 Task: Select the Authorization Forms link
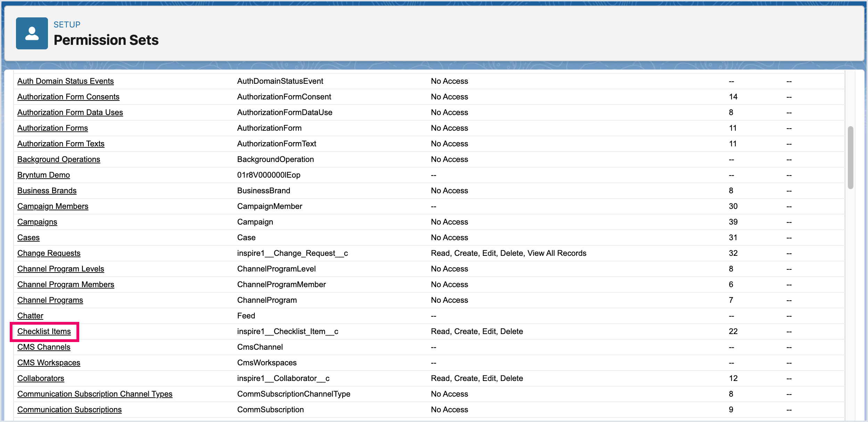pos(52,128)
